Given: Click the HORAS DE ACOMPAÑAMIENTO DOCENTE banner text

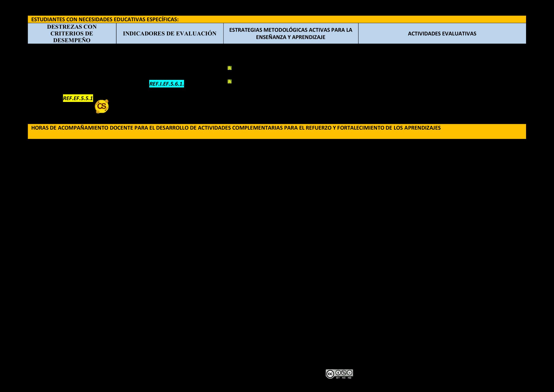Looking at the screenshot, I should (236, 128).
